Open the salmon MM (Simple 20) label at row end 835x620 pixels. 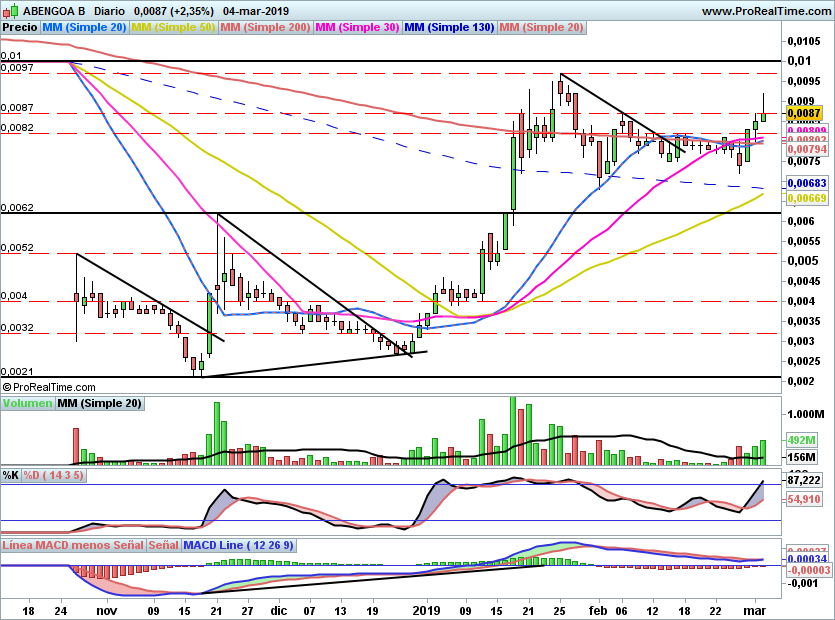click(542, 27)
